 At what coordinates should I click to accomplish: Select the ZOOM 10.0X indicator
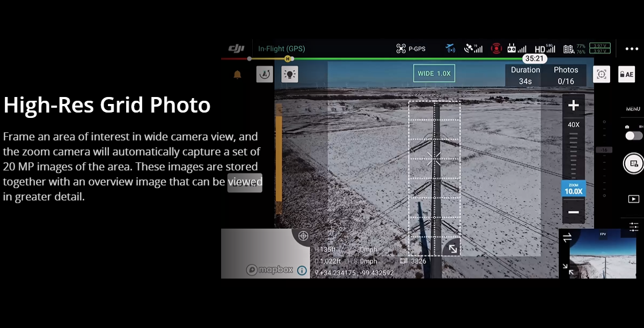(x=573, y=189)
